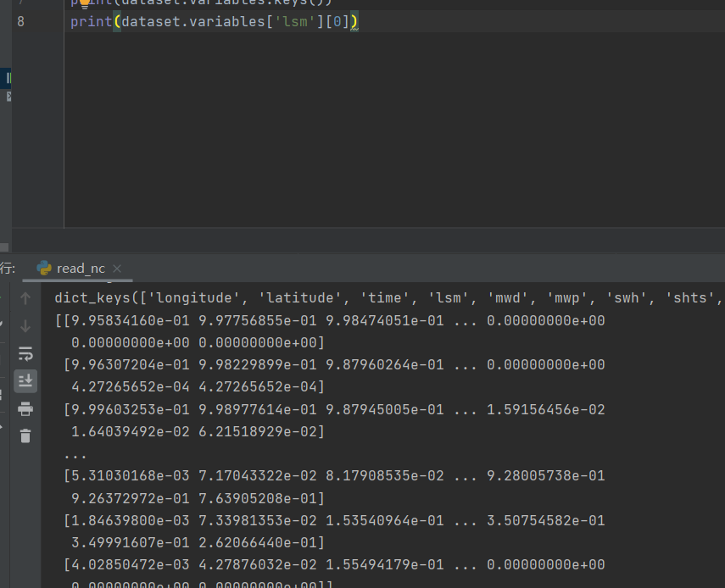The width and height of the screenshot is (725, 588).
Task: Clear console output with the trash icon
Action: 25,435
